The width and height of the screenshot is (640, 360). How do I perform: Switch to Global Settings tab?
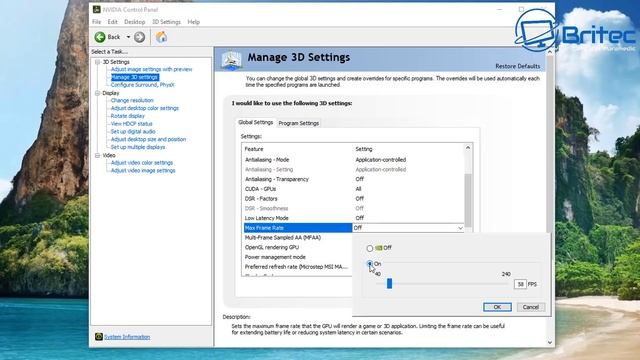[256, 122]
